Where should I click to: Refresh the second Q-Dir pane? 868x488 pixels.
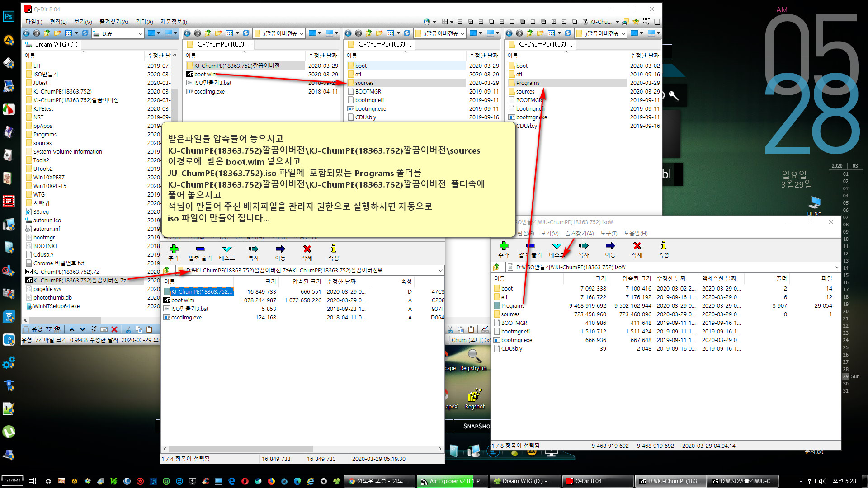(x=246, y=33)
